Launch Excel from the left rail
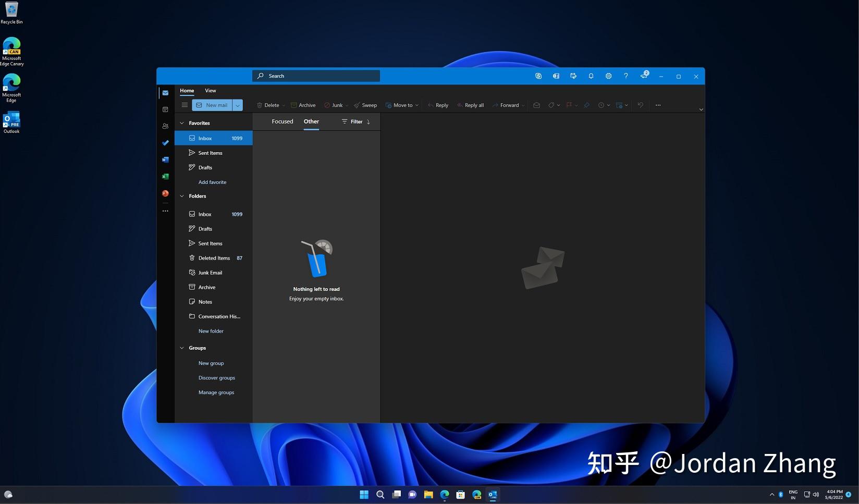This screenshot has height=504, width=859. coord(165,176)
